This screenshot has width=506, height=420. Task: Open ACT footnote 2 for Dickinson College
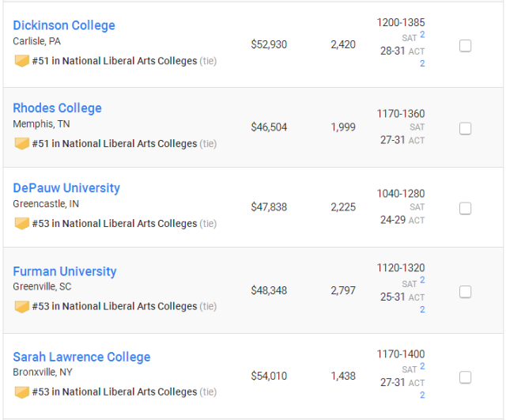pos(422,63)
